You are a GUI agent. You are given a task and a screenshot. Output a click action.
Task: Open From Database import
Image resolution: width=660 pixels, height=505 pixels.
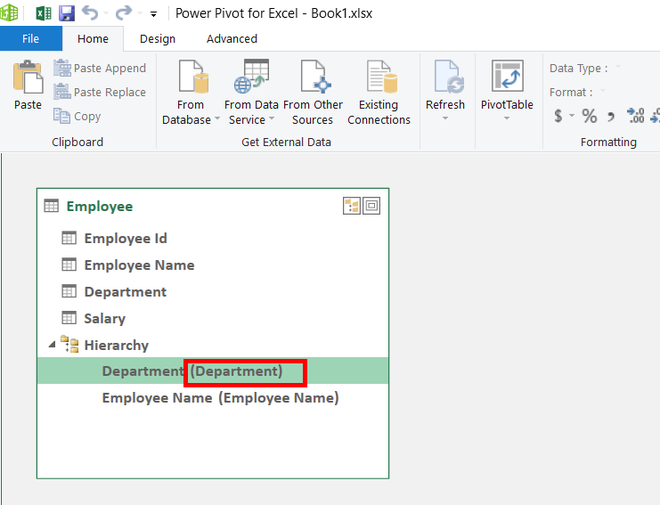coord(190,93)
